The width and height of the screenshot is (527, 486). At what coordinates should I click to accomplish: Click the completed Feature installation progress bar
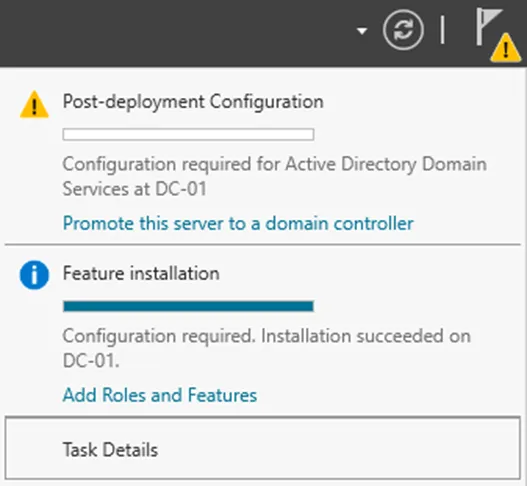[x=188, y=306]
